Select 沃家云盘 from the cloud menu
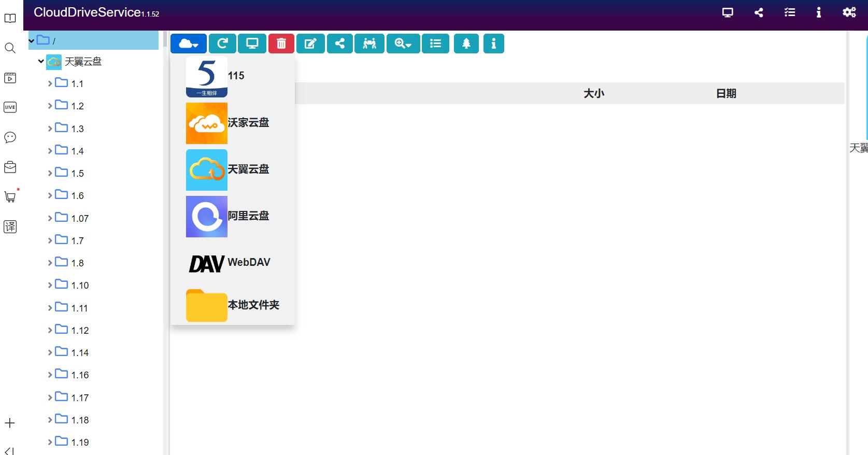 point(233,123)
